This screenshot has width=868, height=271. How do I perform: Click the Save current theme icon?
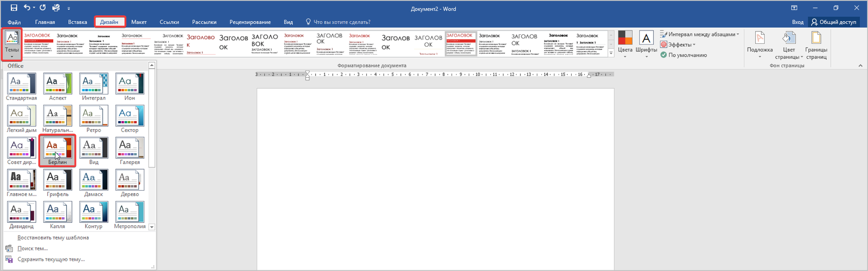9,260
